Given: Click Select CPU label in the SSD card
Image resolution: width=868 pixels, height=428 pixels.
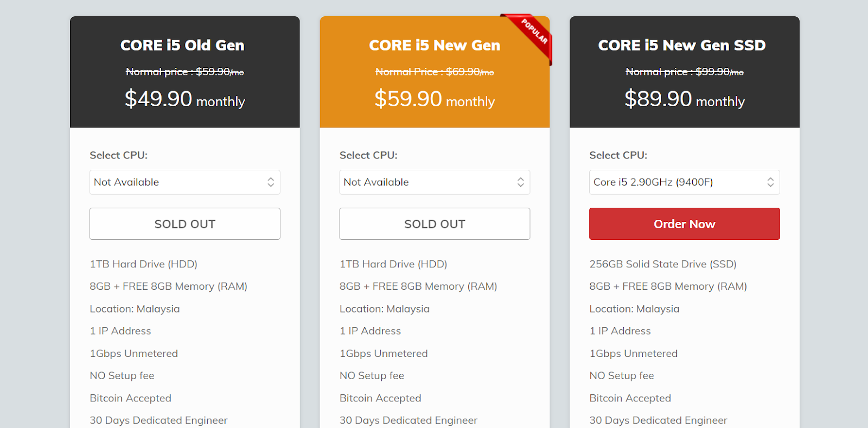Looking at the screenshot, I should [x=618, y=155].
